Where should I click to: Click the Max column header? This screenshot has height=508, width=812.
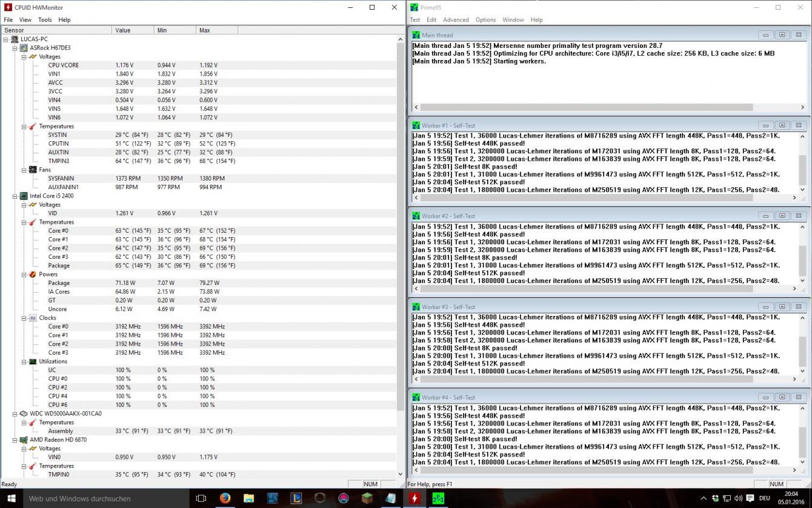click(x=216, y=30)
